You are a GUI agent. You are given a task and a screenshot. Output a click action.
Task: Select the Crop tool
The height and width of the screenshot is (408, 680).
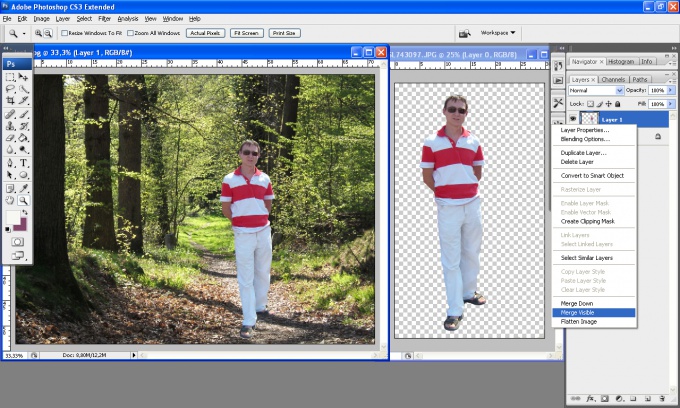click(10, 101)
